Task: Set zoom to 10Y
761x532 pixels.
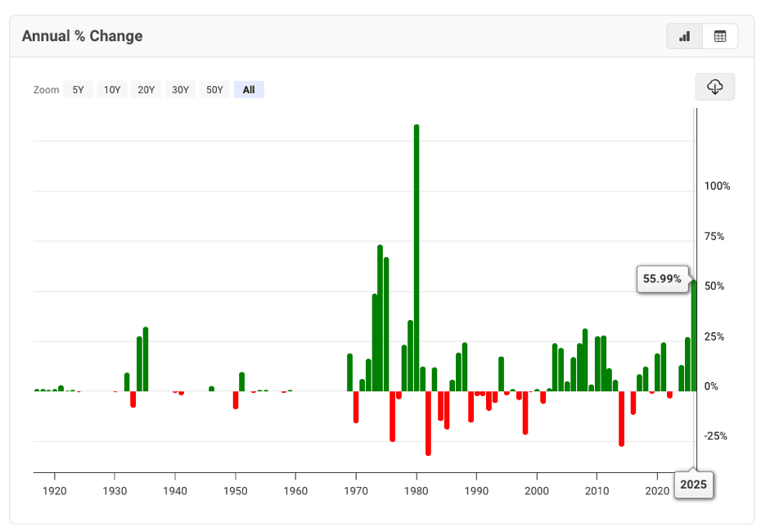Action: (112, 90)
